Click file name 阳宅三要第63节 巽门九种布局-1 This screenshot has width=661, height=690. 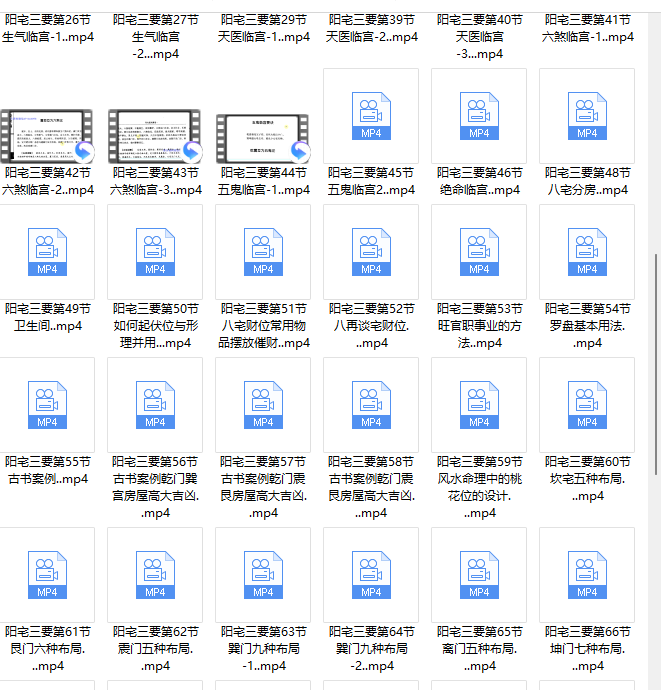tap(263, 648)
